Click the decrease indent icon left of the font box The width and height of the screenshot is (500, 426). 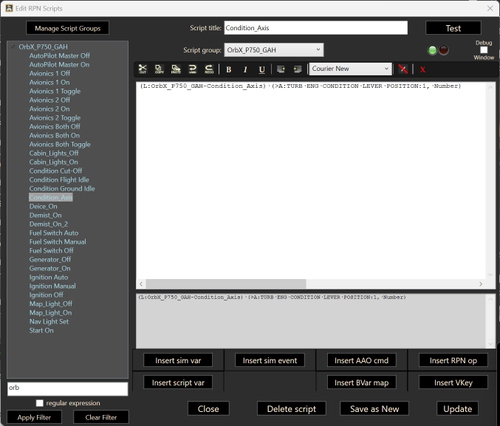point(298,69)
